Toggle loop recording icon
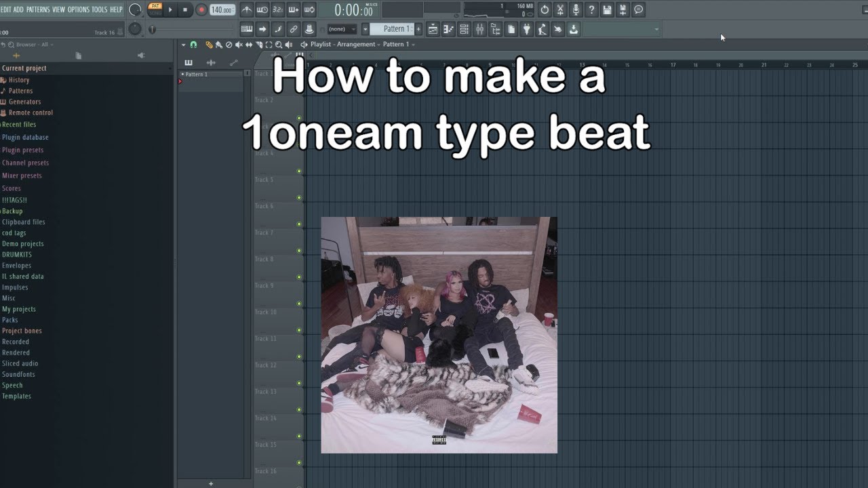This screenshot has height=488, width=868. [x=309, y=9]
